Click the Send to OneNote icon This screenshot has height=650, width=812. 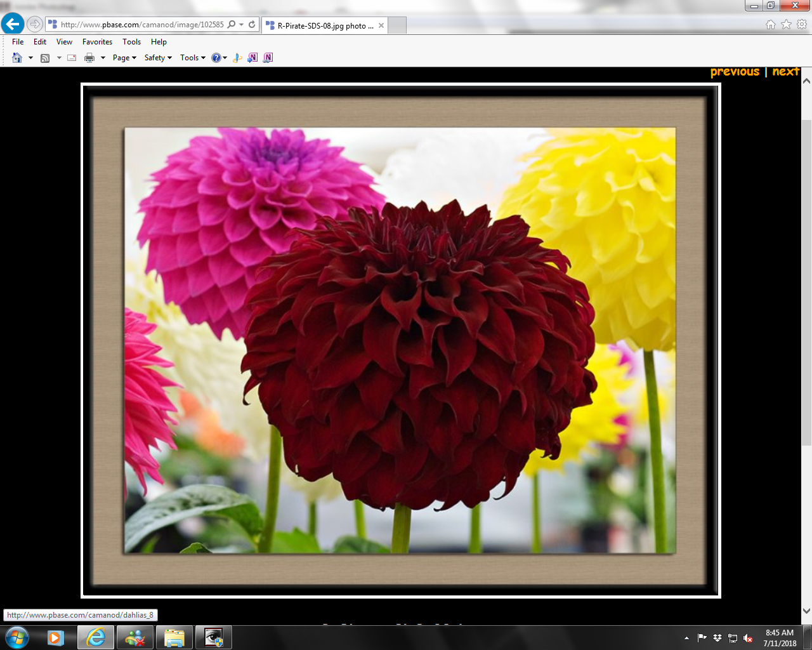(252, 58)
